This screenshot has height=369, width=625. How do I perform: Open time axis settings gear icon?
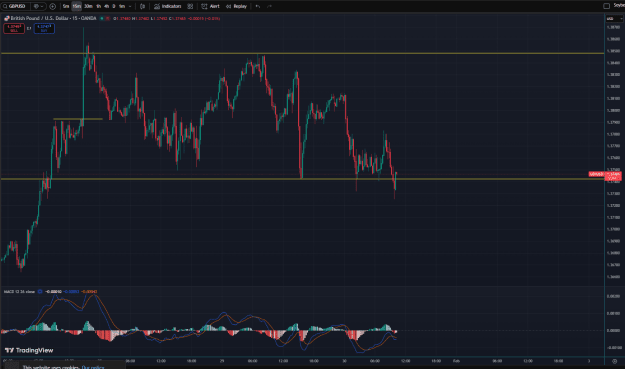(615, 361)
